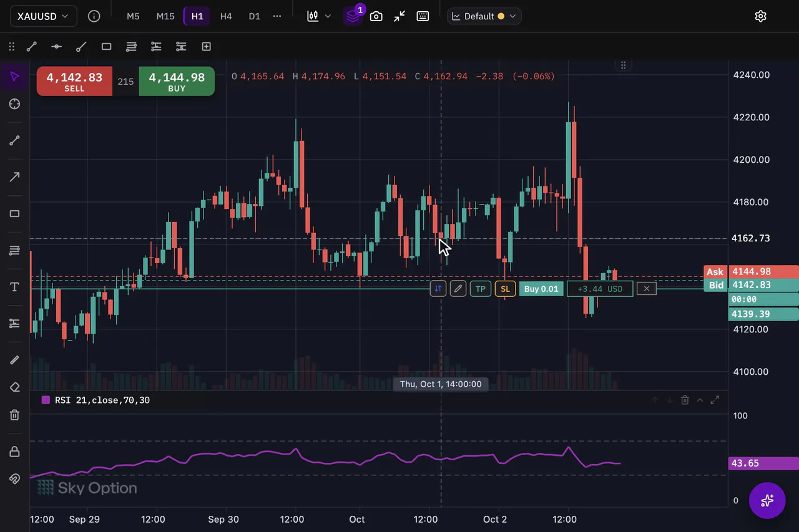Select the H1 timeframe
Screen dimensions: 799x532
tap(197, 16)
